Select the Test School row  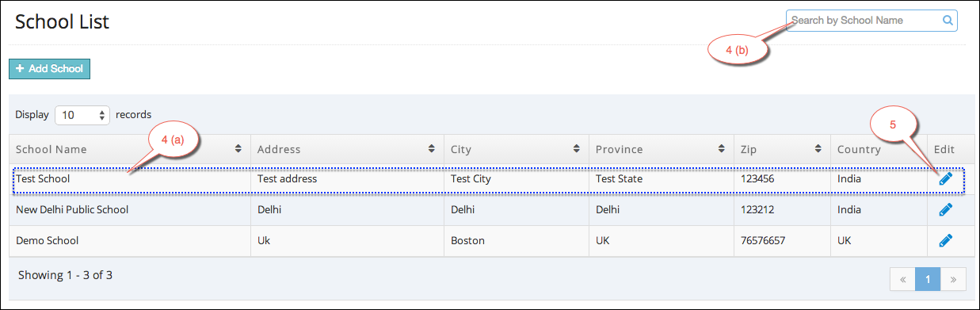tap(487, 179)
